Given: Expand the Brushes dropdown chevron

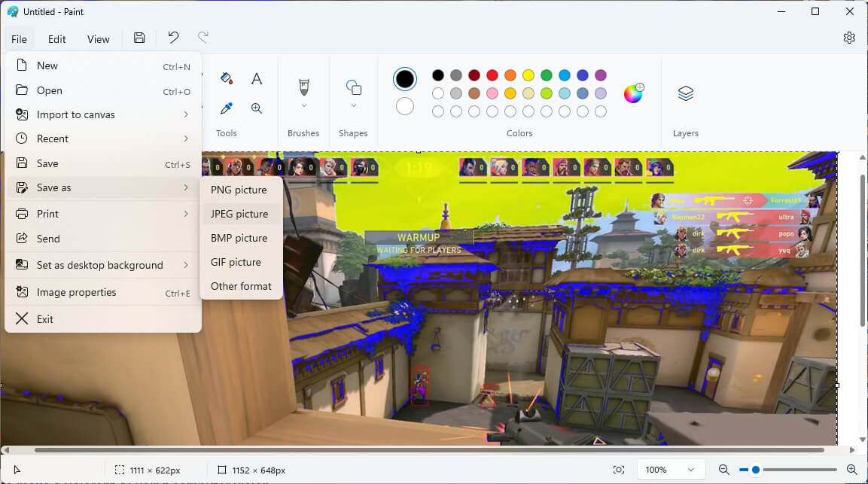Looking at the screenshot, I should 304,106.
